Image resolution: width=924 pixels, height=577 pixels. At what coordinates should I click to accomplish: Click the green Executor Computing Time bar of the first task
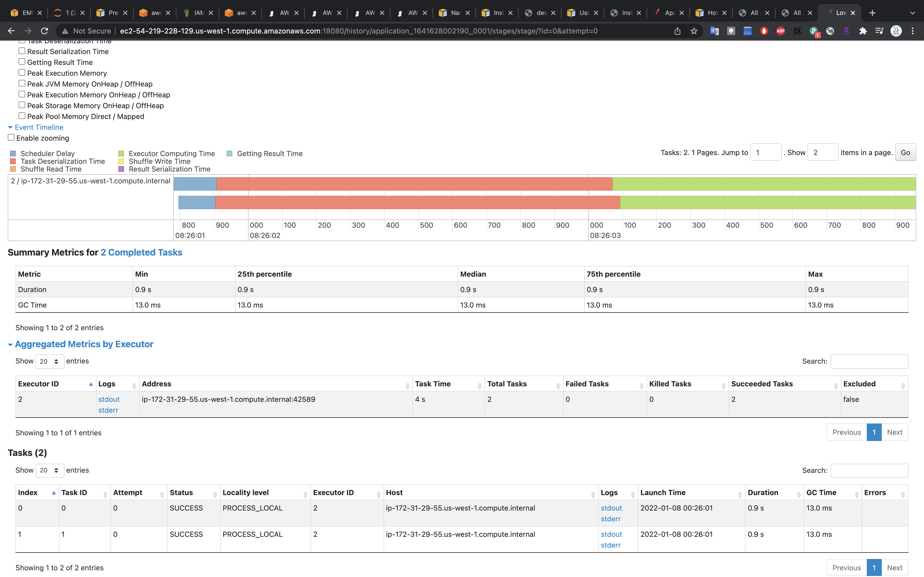point(764,184)
